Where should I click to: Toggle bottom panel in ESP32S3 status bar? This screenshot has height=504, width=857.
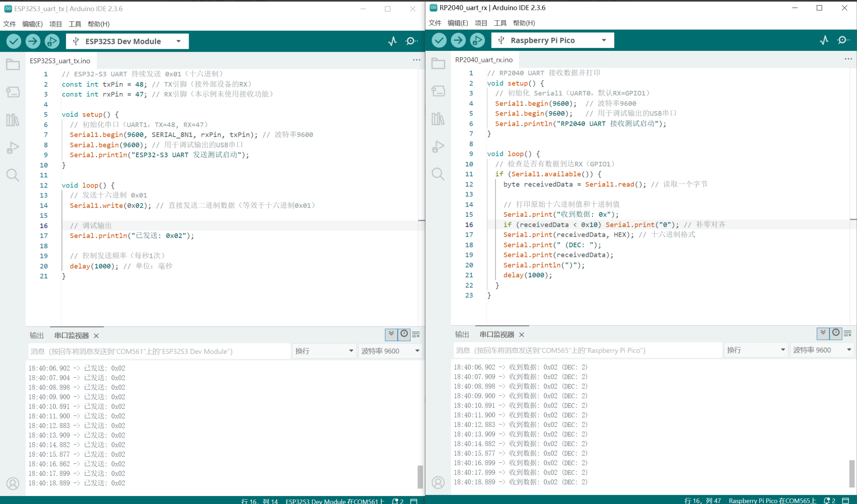pyautogui.click(x=414, y=501)
